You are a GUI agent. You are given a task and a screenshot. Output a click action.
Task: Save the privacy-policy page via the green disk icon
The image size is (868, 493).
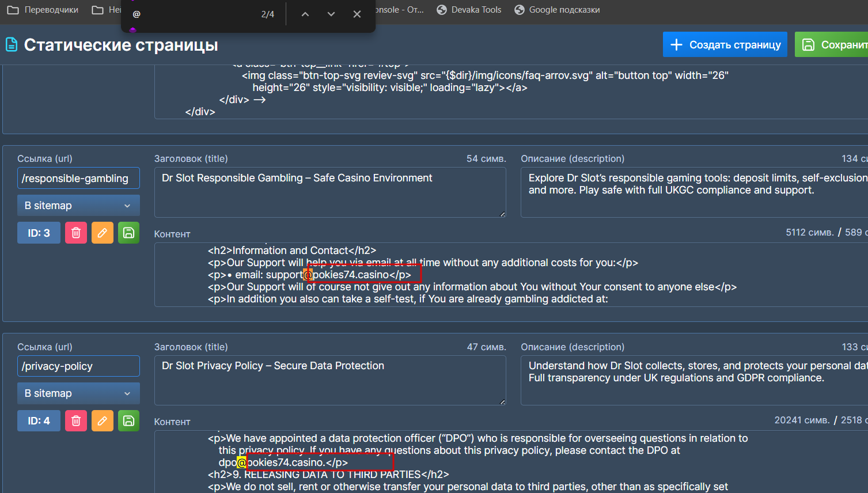coord(129,420)
